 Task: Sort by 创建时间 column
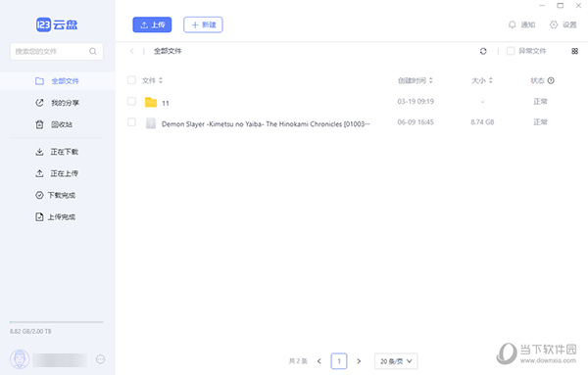point(416,80)
